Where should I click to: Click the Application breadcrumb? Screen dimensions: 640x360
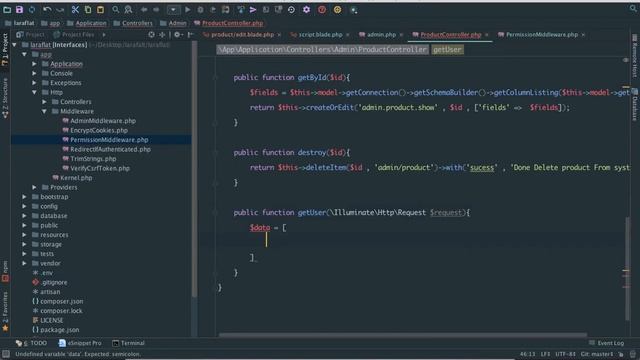tap(87, 23)
